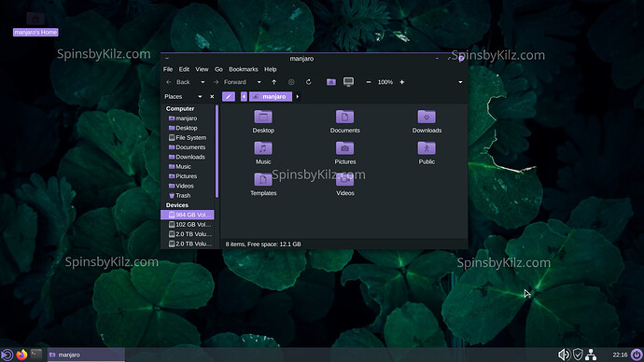644x362 pixels.
Task: Click the shield tray icon
Action: tap(578, 355)
